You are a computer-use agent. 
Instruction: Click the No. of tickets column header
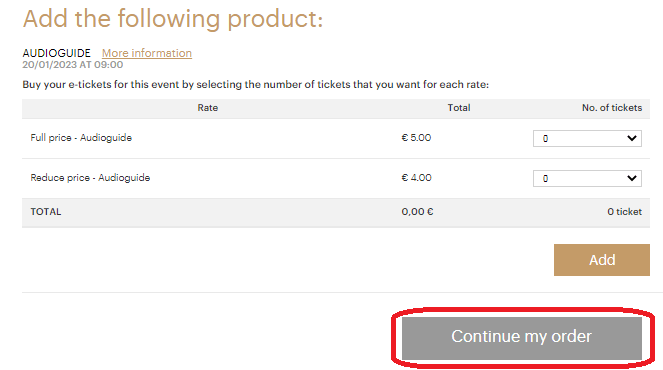click(612, 108)
